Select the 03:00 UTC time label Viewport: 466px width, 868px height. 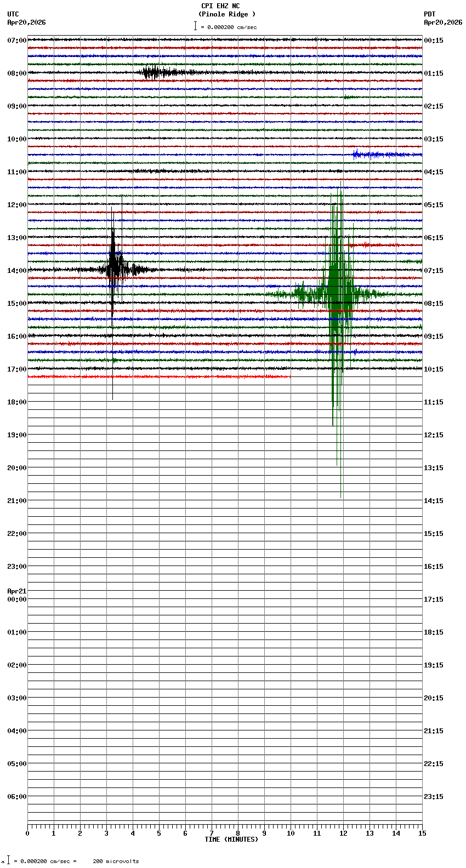coord(17,698)
